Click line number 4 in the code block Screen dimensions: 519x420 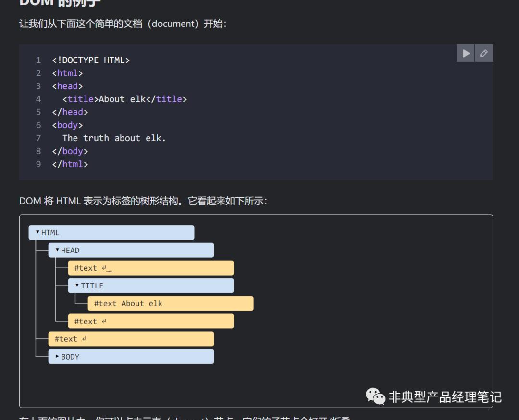tap(38, 99)
